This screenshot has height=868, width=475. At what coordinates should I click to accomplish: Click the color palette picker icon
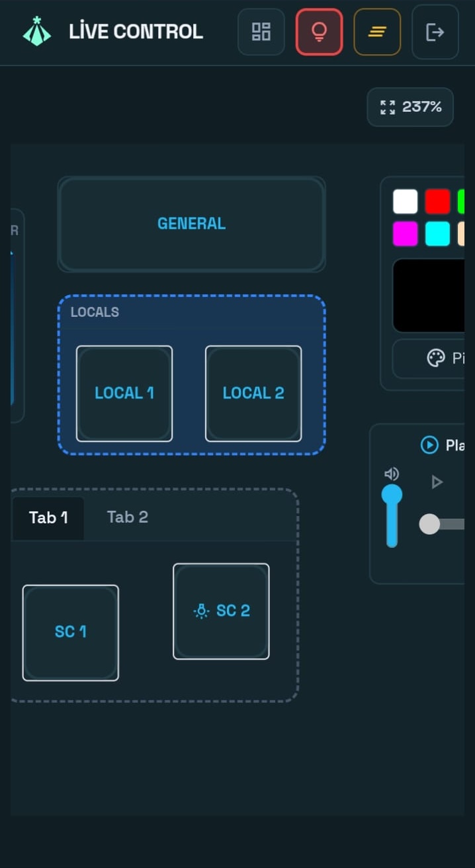tap(436, 359)
